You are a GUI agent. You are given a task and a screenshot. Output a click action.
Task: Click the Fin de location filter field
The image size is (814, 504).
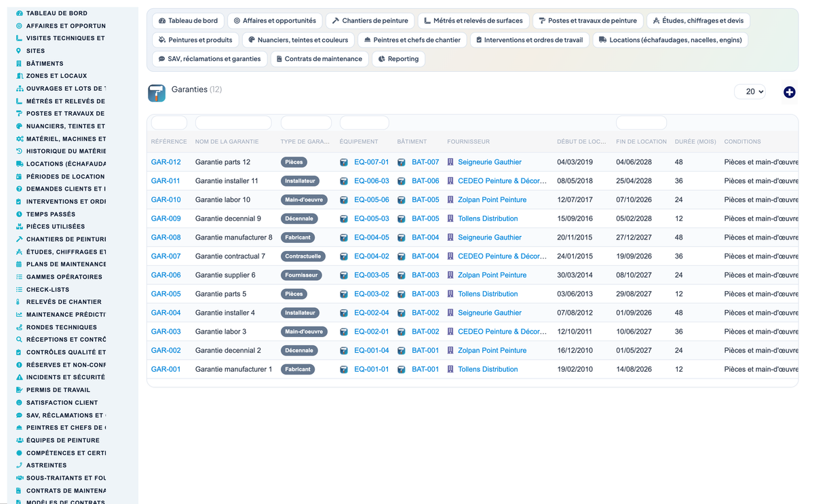(x=641, y=123)
